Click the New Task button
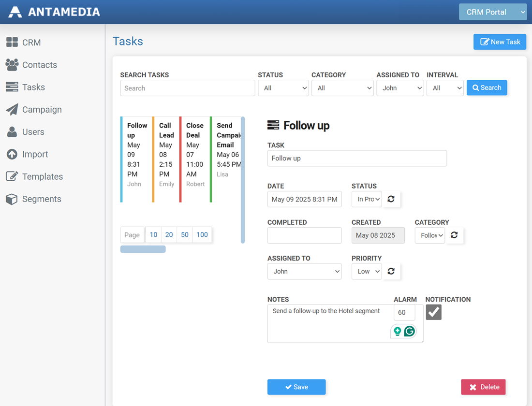Screen dimensions: 532x406 click(x=500, y=42)
